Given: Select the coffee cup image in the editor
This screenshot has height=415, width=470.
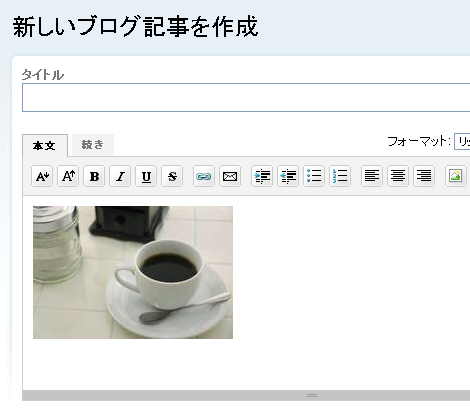Looking at the screenshot, I should point(133,272).
